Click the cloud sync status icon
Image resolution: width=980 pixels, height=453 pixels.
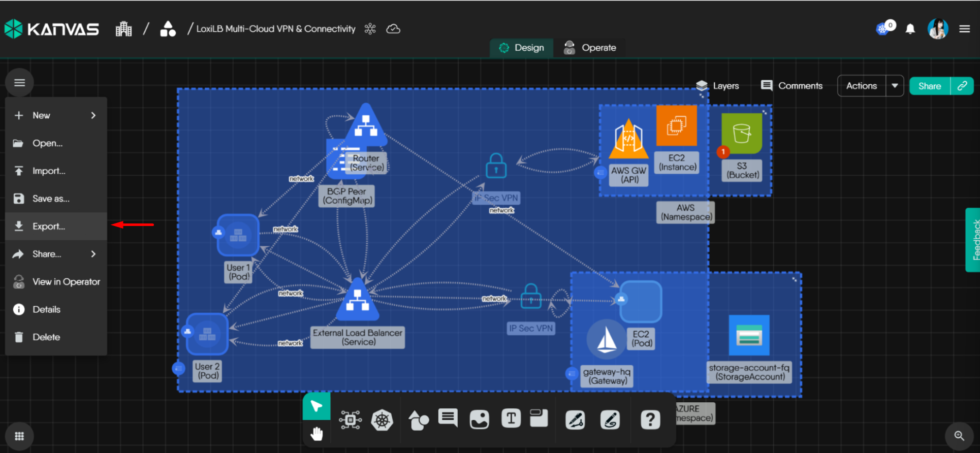393,29
